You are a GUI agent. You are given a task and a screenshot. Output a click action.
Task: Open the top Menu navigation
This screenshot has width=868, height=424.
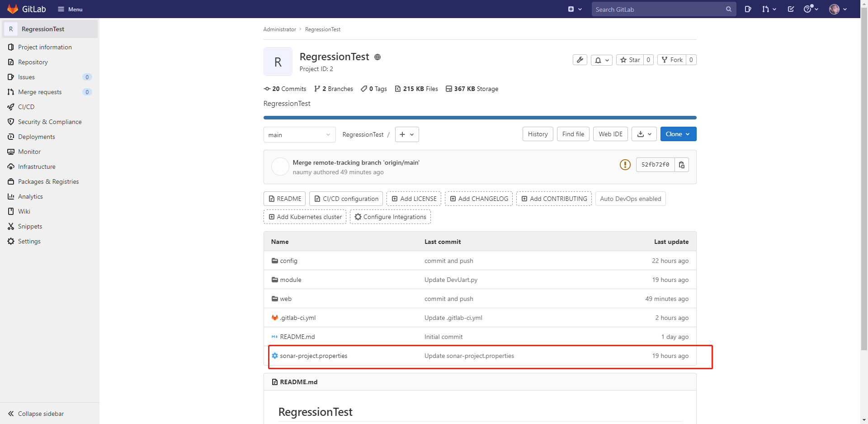(x=70, y=9)
